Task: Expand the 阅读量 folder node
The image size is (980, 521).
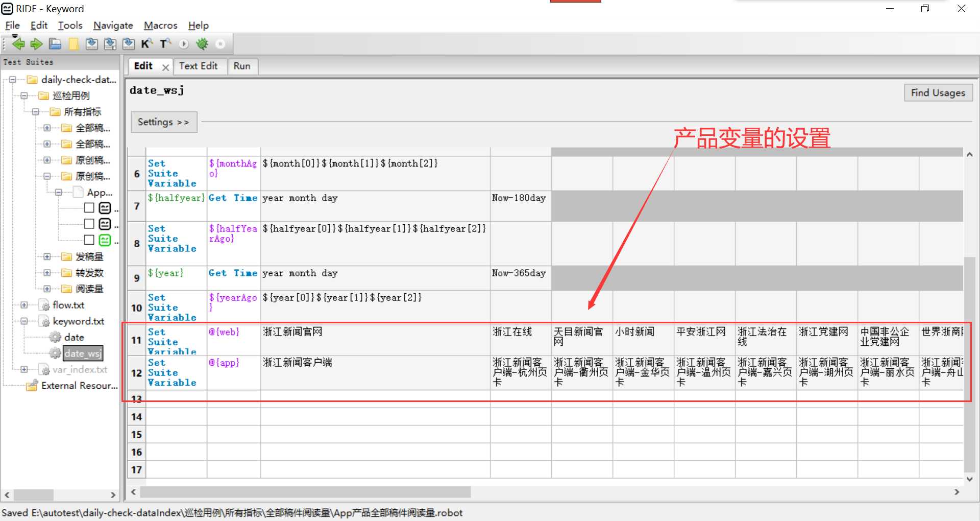Action: click(x=47, y=289)
